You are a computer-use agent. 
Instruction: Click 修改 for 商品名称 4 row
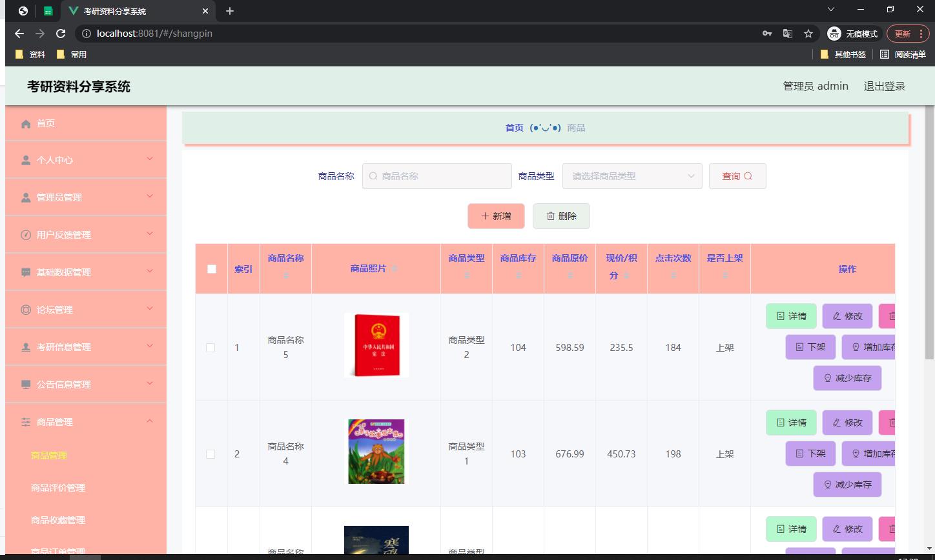pos(847,423)
